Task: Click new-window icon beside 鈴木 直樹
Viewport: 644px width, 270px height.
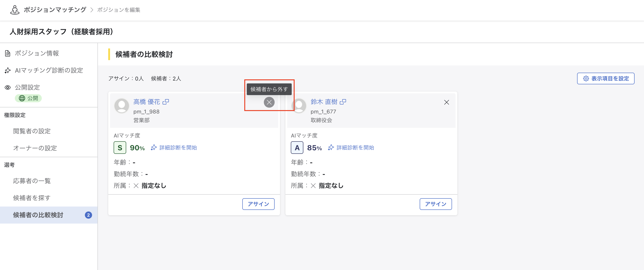Action: (343, 102)
